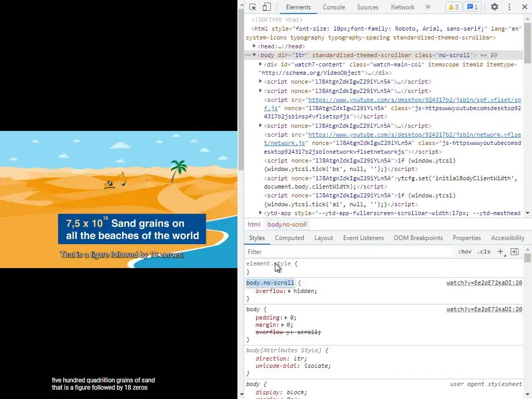Screen dimensions: 532x399
Task: Click the styles Filter input field
Action: pos(350,252)
